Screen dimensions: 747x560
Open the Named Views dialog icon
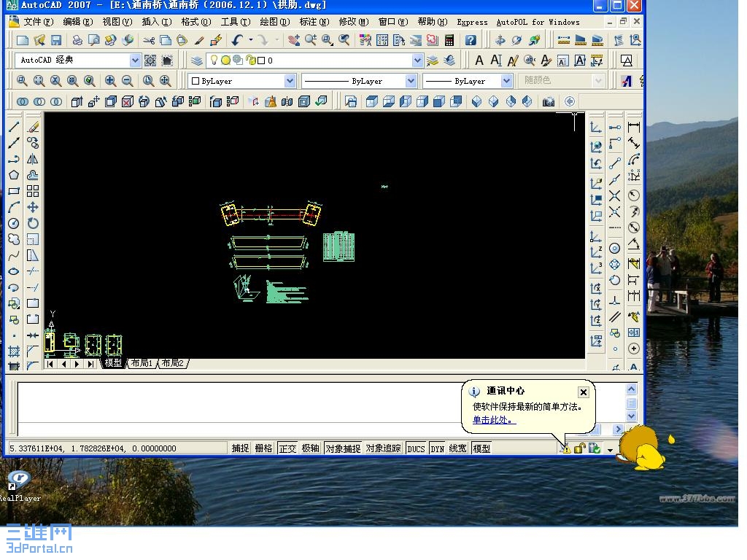tap(351, 101)
